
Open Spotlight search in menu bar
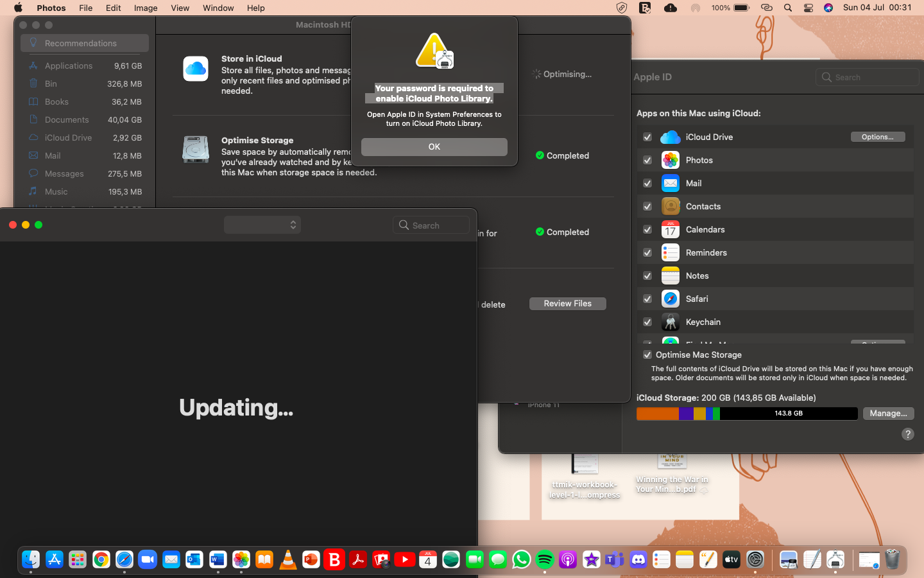coord(788,8)
